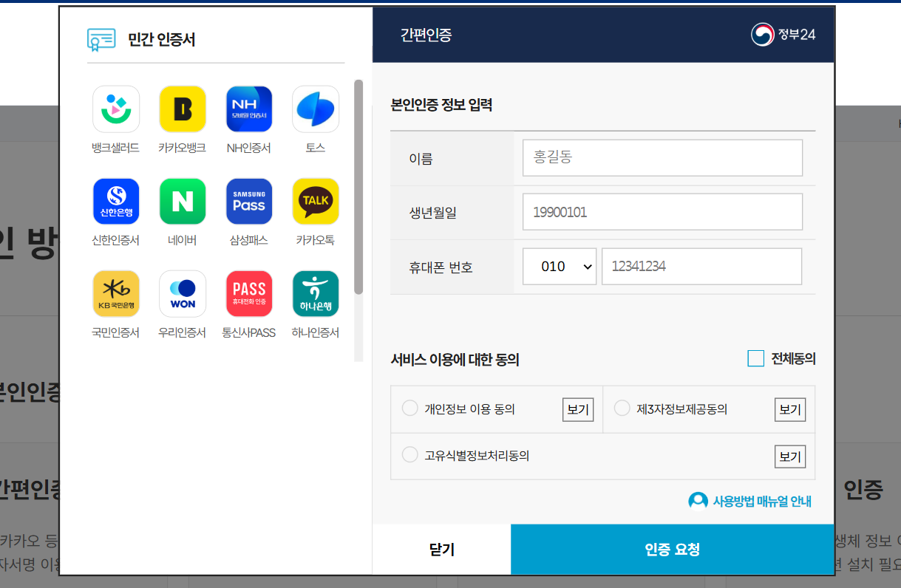Pick the NH인증서 icon
Viewport: 901px width, 588px height.
[249, 109]
